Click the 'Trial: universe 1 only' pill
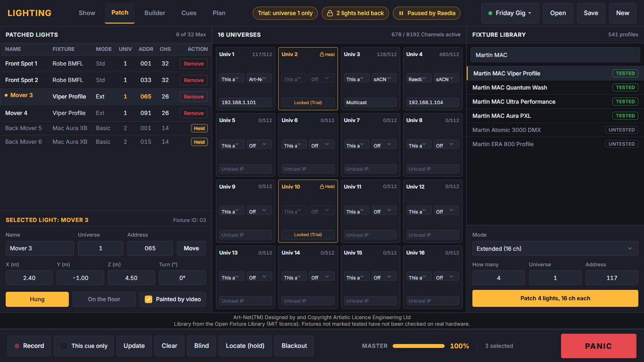The width and height of the screenshot is (644, 362). click(285, 13)
